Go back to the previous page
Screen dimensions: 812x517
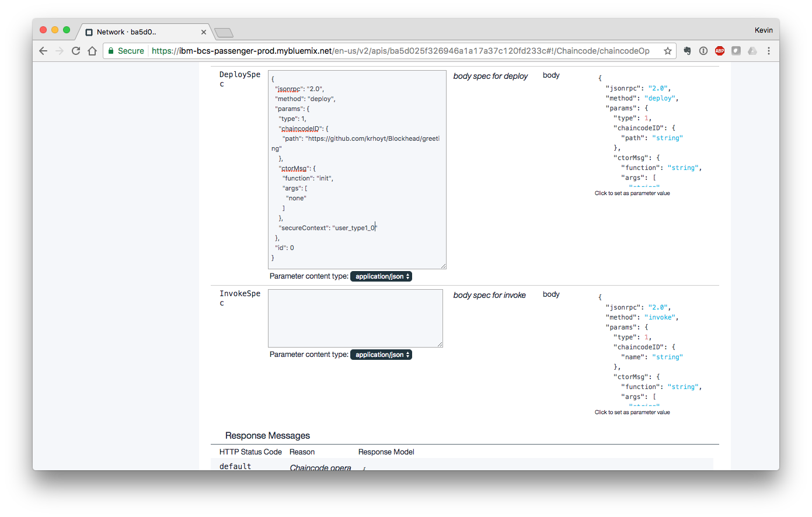click(x=43, y=51)
